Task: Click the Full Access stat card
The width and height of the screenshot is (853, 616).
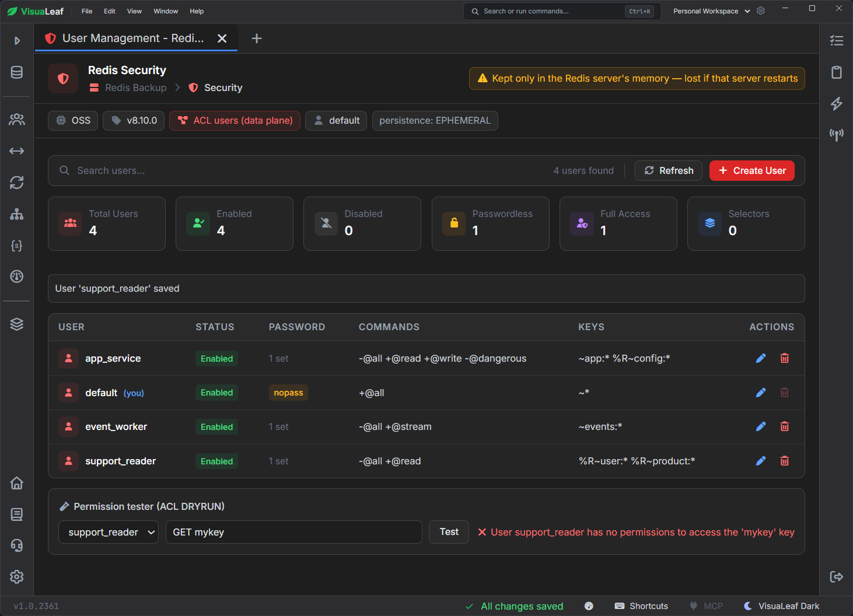Action: pyautogui.click(x=618, y=223)
